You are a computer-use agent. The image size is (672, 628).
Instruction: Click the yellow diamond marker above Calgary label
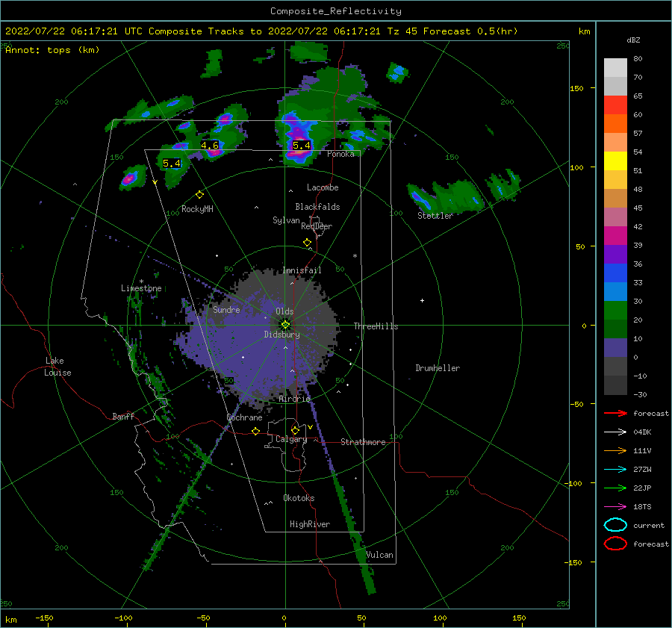point(295,430)
